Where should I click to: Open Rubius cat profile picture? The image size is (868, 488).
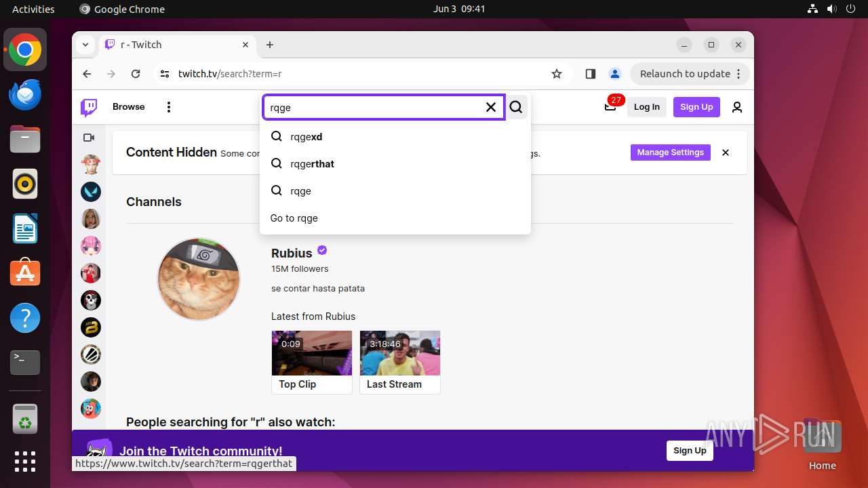(199, 279)
